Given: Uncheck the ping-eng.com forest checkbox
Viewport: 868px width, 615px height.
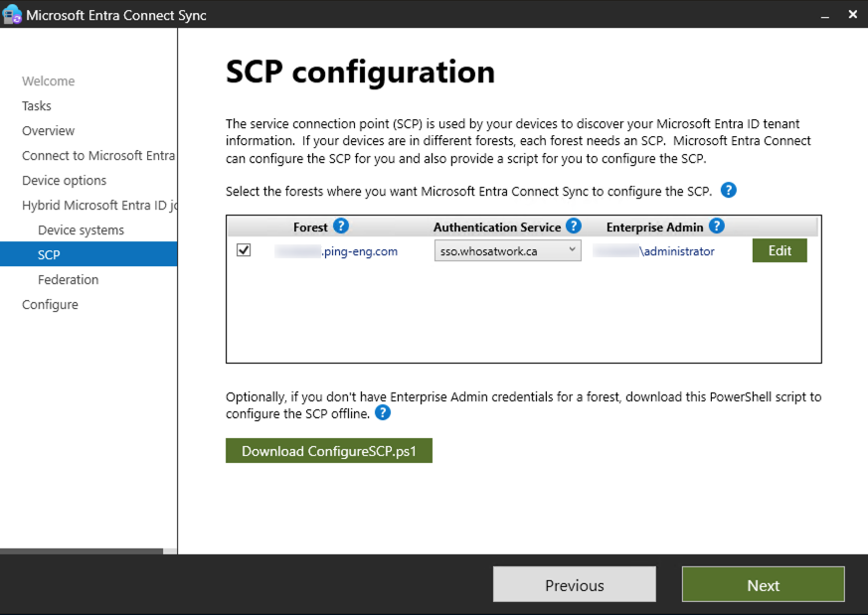Looking at the screenshot, I should coord(244,250).
